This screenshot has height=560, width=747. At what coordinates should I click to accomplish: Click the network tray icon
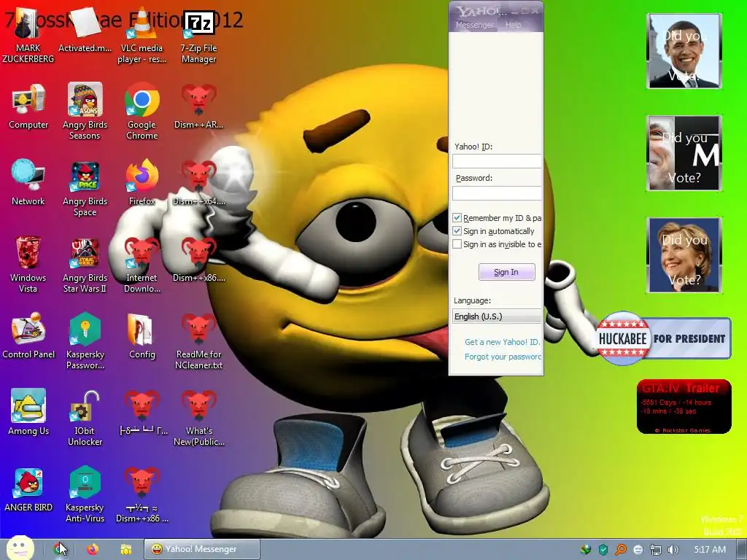tap(656, 550)
